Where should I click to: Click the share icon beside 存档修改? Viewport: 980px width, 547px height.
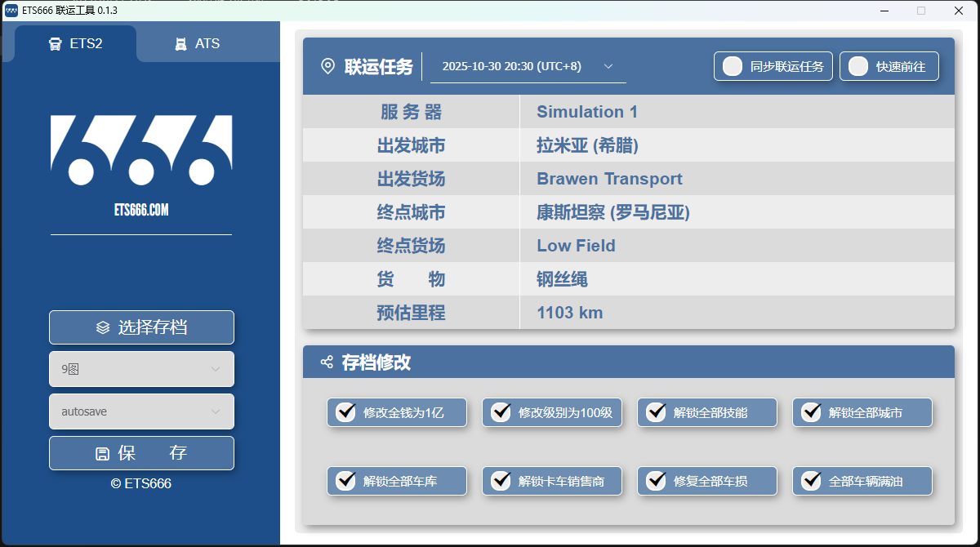point(327,362)
